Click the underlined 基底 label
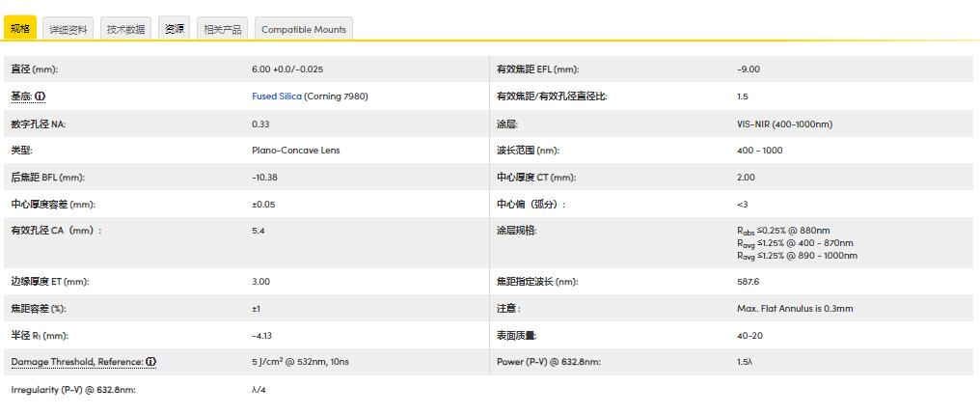 21,97
